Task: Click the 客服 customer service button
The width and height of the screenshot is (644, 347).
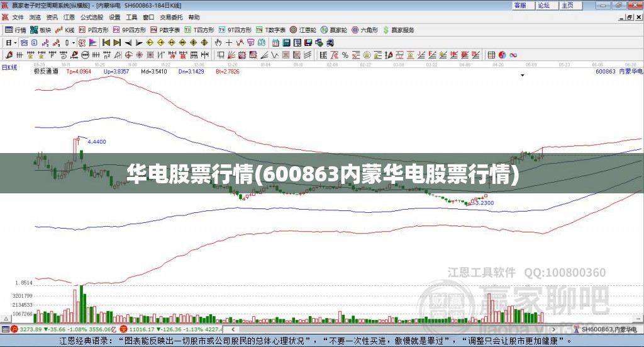Action: coord(523,5)
